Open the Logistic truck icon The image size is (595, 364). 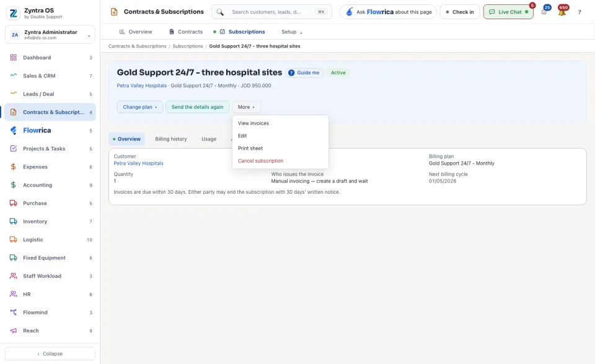point(13,240)
